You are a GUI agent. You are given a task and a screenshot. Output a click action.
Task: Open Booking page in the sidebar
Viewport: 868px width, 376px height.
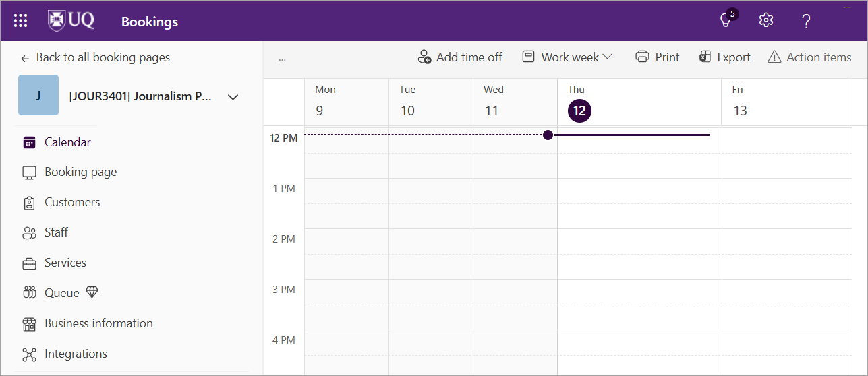80,173
